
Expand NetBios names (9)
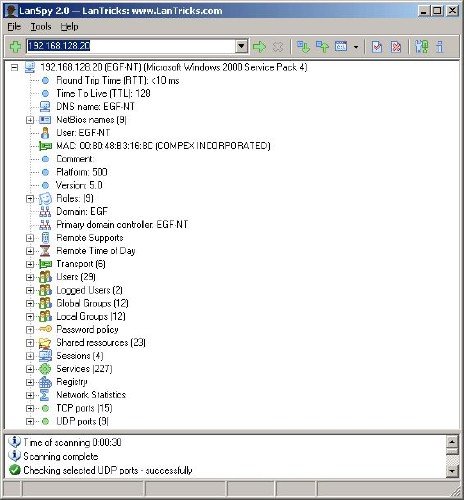pyautogui.click(x=30, y=120)
